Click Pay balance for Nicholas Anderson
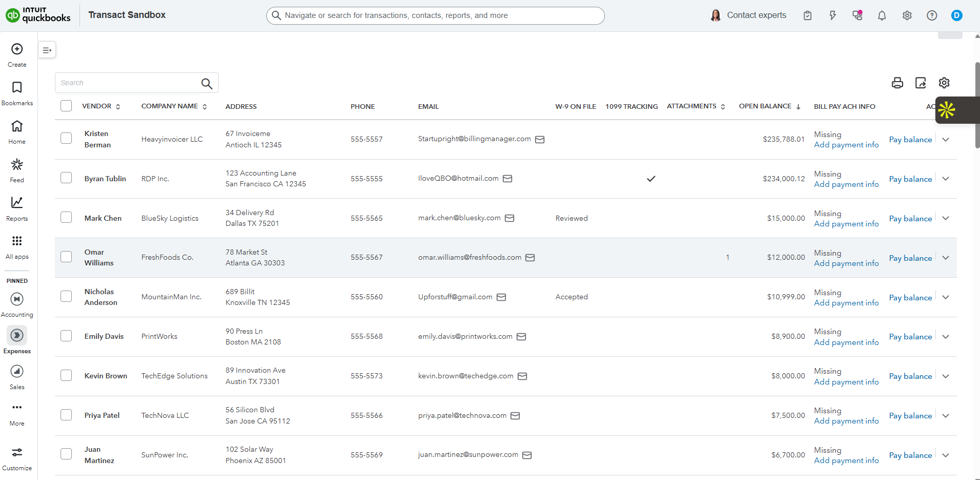 pyautogui.click(x=910, y=298)
